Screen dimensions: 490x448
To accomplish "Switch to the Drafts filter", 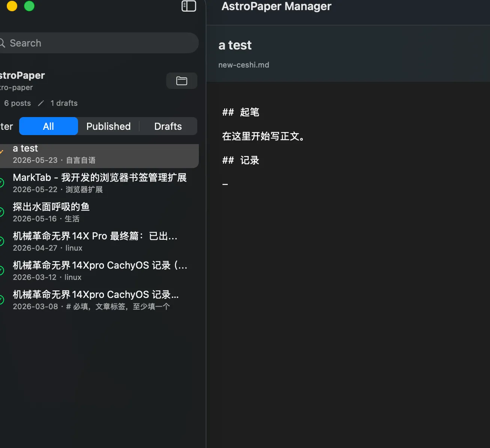I will [x=168, y=126].
